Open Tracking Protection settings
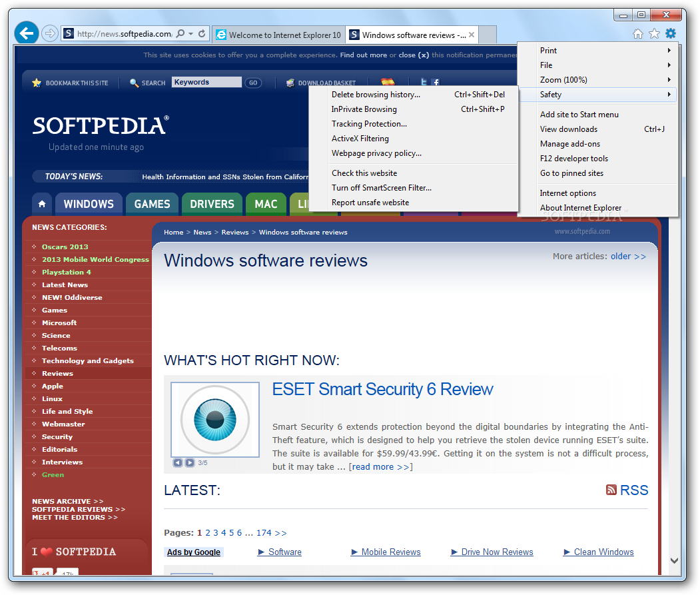Screen dimensions: 700x595 coord(414,124)
